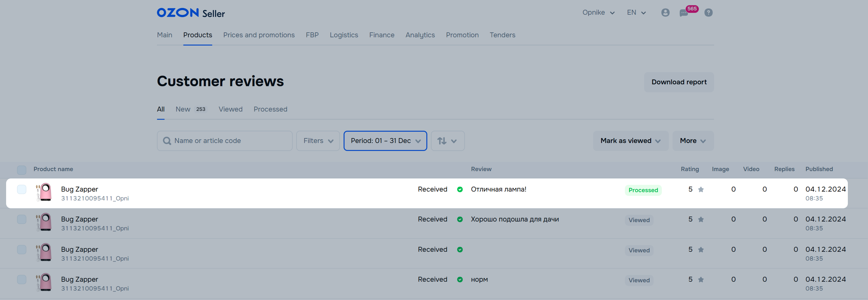Open the FBP menu item
Image resolution: width=868 pixels, height=300 pixels.
click(312, 35)
